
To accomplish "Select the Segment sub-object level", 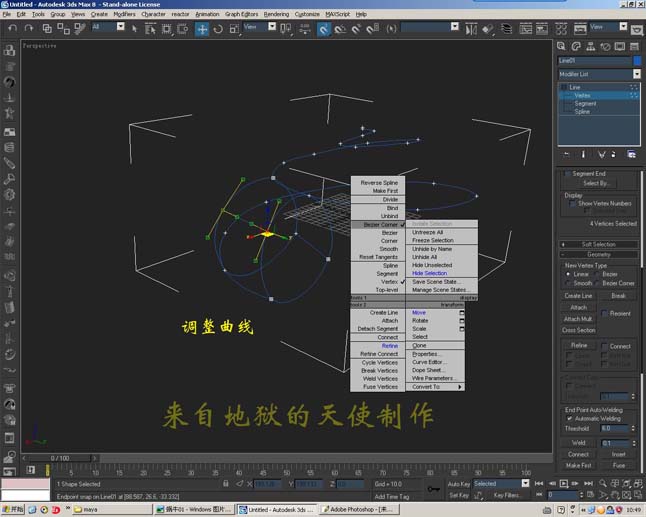I will pyautogui.click(x=585, y=103).
